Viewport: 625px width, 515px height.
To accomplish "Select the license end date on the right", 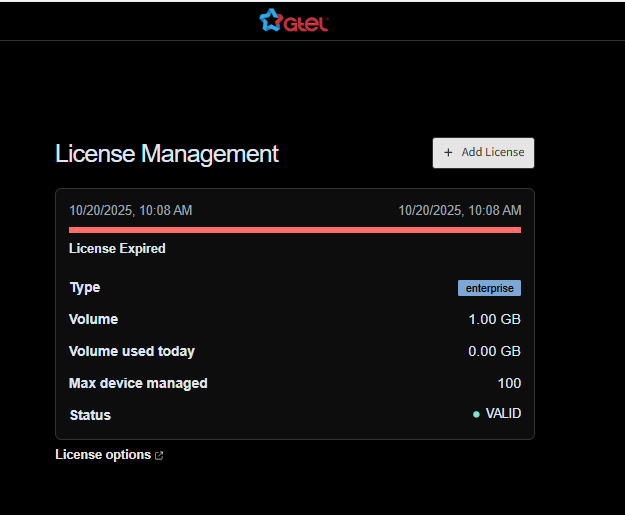I will 459,211.
